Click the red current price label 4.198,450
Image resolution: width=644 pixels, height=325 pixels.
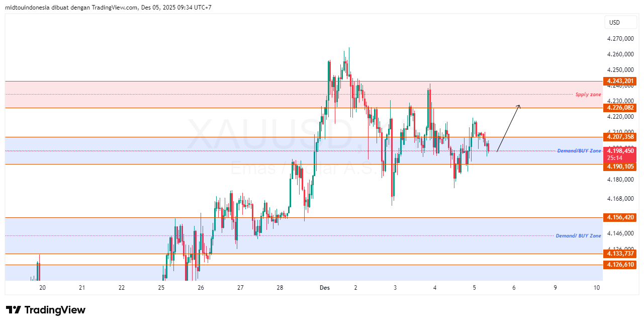click(619, 151)
